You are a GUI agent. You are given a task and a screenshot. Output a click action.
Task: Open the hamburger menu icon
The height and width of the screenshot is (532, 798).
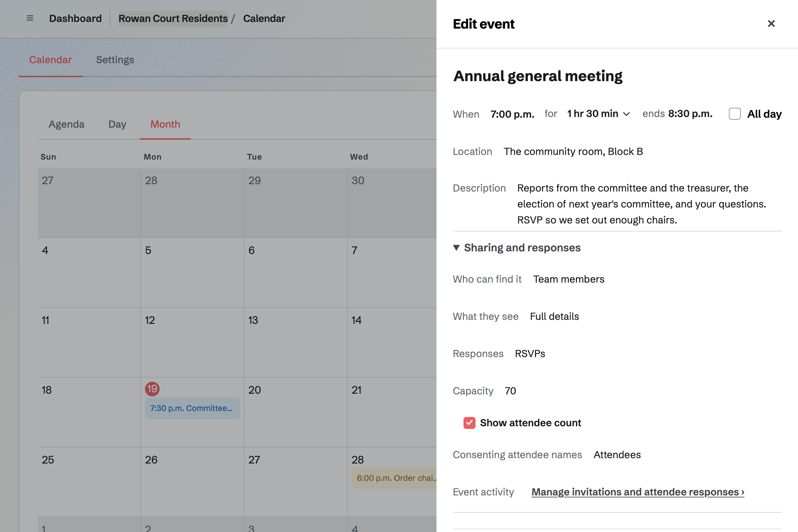click(x=30, y=18)
